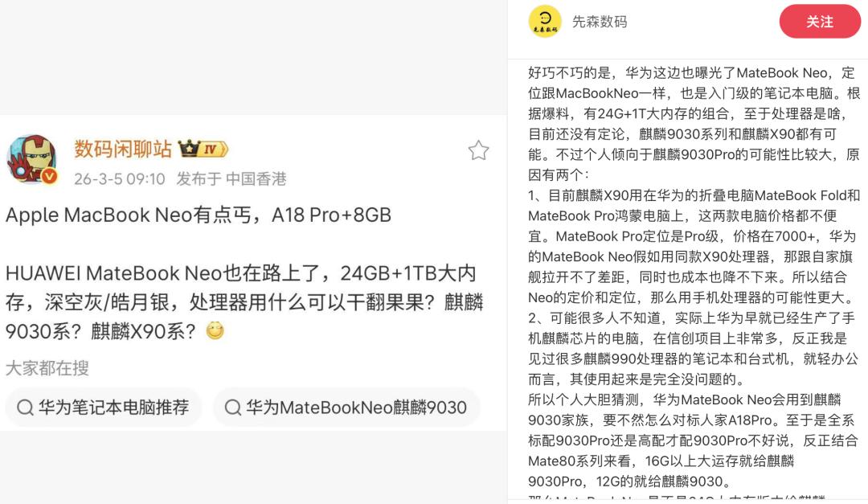Click the 大家都在搜 heading
Viewport: 868px width, 504px height.
[x=47, y=368]
